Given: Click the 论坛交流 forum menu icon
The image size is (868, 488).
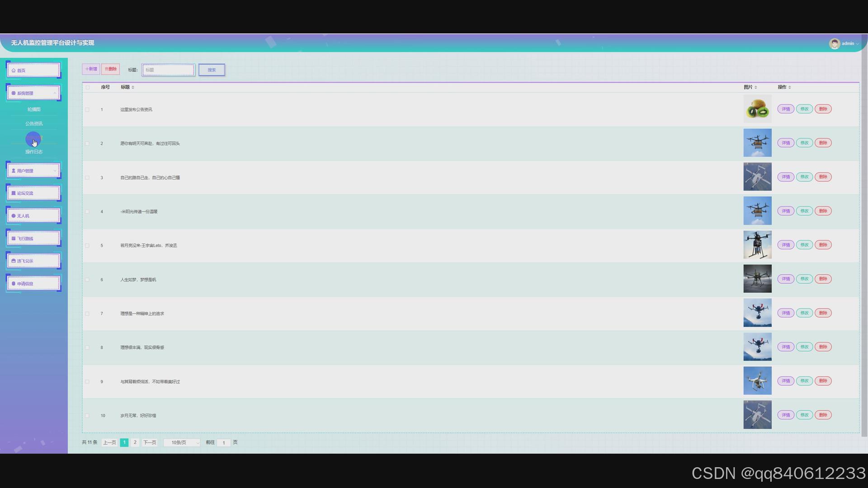Looking at the screenshot, I should coord(14,193).
